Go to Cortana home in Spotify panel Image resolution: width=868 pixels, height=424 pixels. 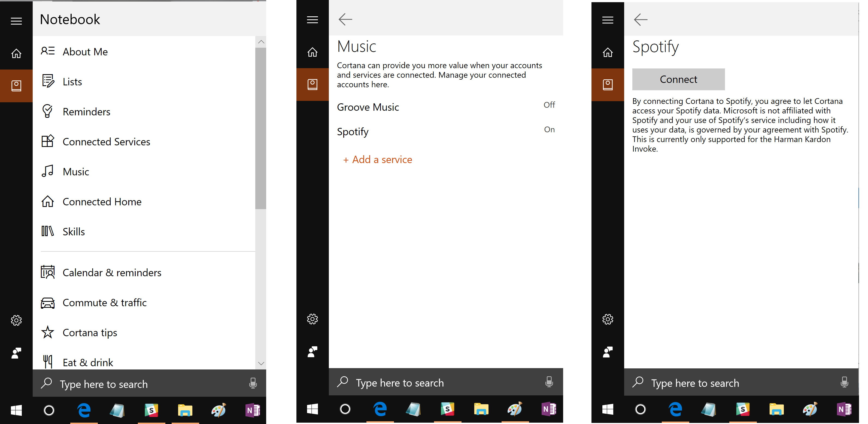point(608,52)
